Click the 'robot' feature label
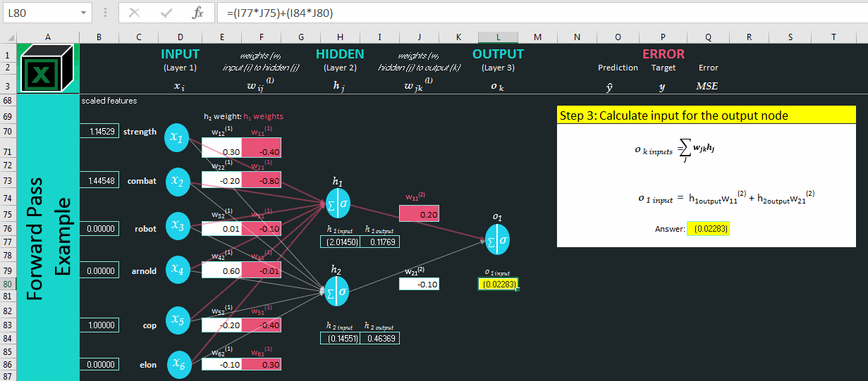 145,229
